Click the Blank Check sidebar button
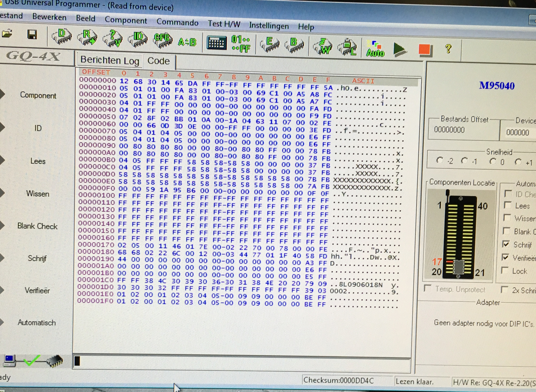 pyautogui.click(x=37, y=226)
